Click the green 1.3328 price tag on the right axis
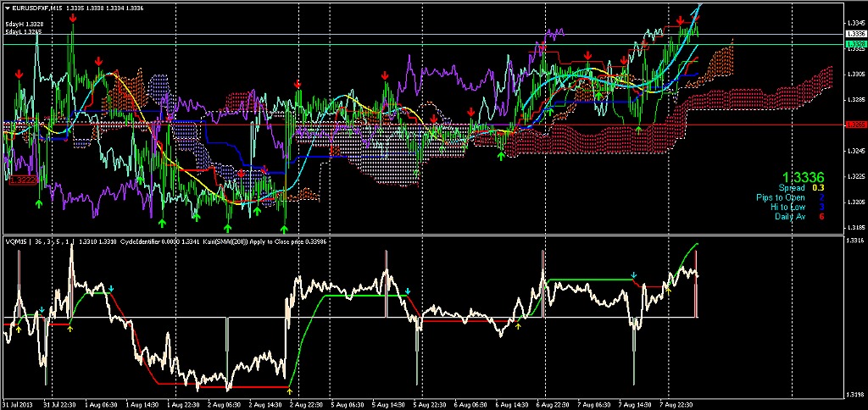Image resolution: width=868 pixels, height=410 pixels. click(x=856, y=43)
